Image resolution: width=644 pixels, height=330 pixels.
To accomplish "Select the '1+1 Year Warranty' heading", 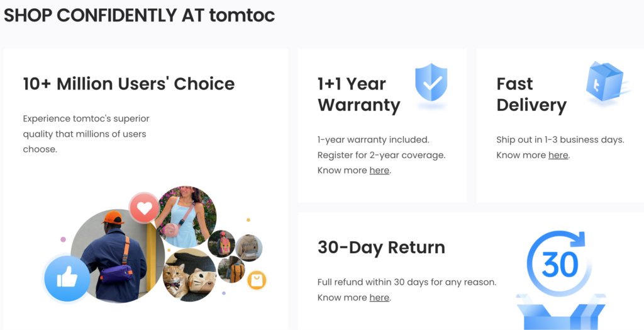I will (359, 94).
